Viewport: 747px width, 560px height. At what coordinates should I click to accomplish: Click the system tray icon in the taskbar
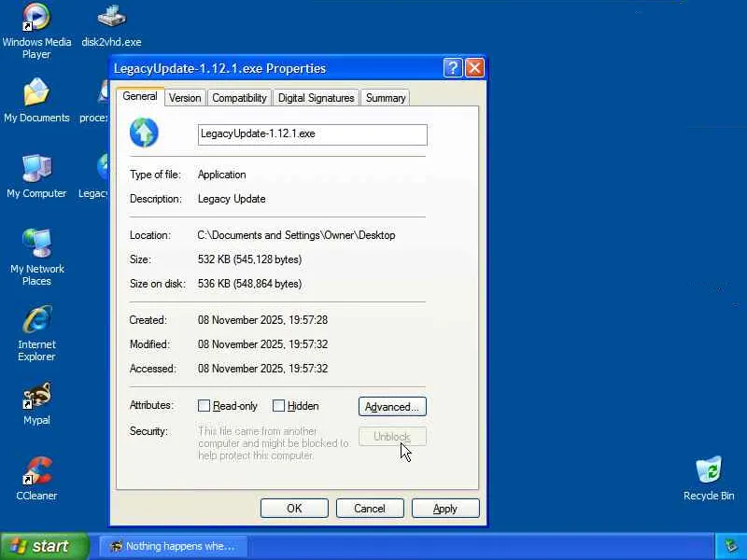pyautogui.click(x=731, y=546)
